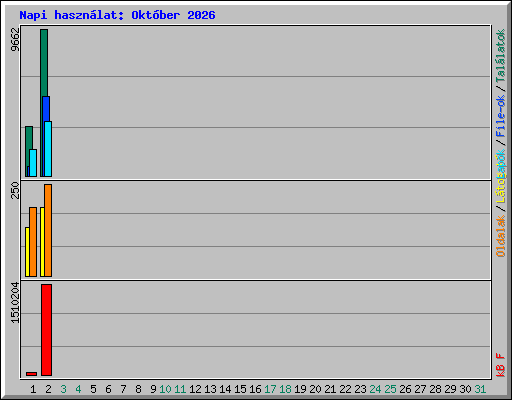Click day 14 axis label
This screenshot has height=400, width=512.
[225, 389]
